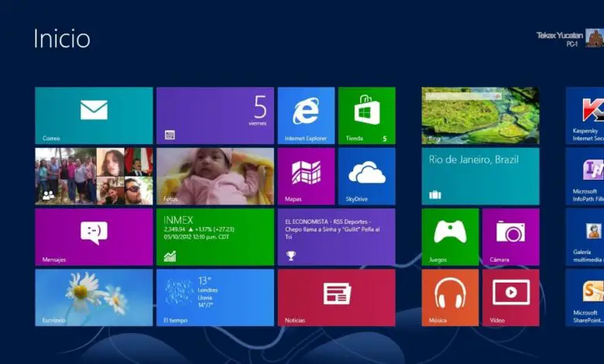Image resolution: width=604 pixels, height=364 pixels.
Task: Open the People contacts photo tile
Action: tap(94, 177)
